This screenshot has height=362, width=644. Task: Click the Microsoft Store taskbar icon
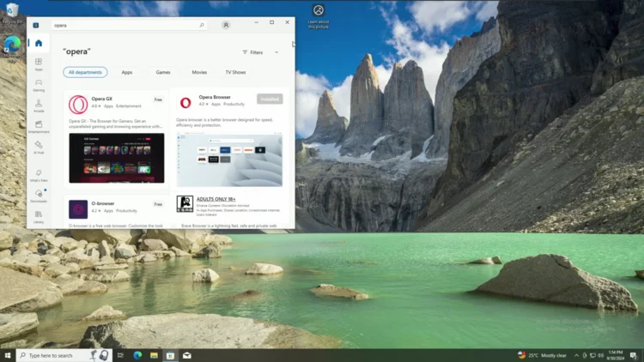(171, 355)
